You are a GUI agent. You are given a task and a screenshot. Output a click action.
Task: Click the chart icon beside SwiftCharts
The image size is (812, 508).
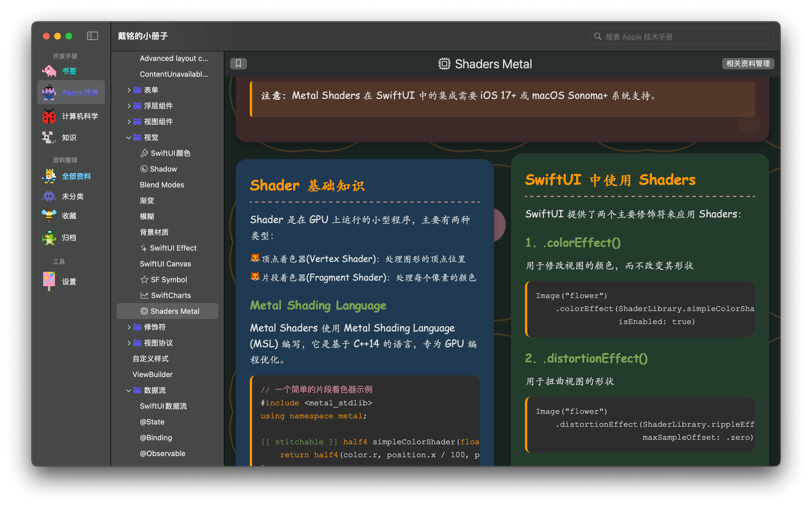point(144,295)
